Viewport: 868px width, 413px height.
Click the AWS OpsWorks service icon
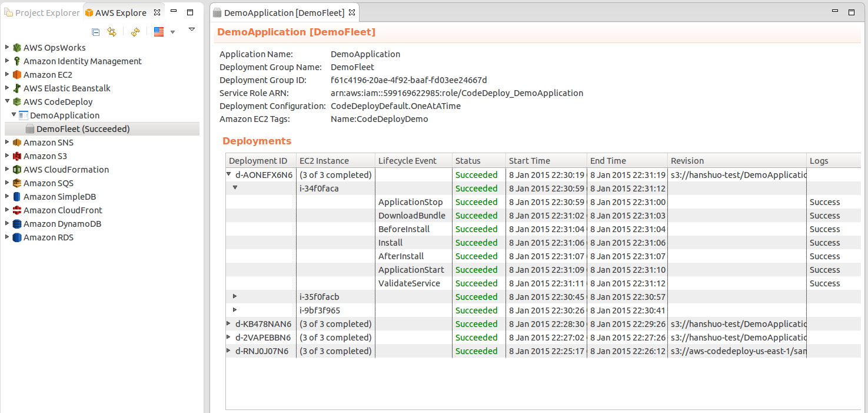click(17, 48)
